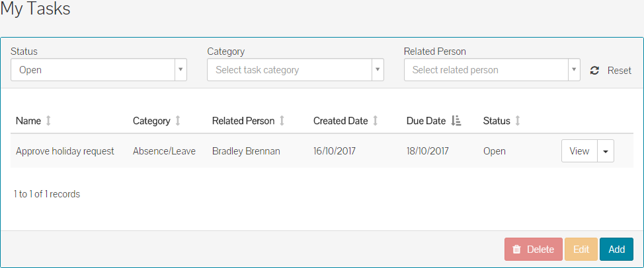Sort tasks by Name column icon
Image resolution: width=644 pixels, height=268 pixels.
pos(48,121)
